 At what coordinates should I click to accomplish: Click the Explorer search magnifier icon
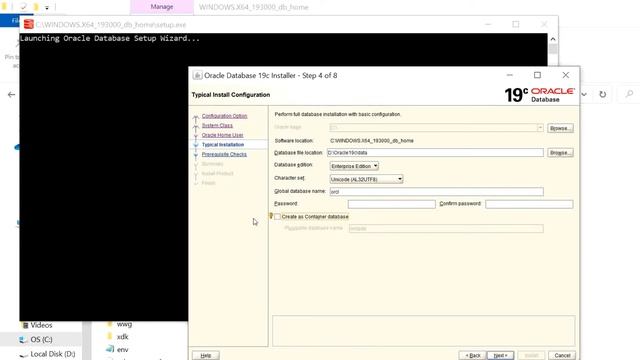[x=629, y=94]
